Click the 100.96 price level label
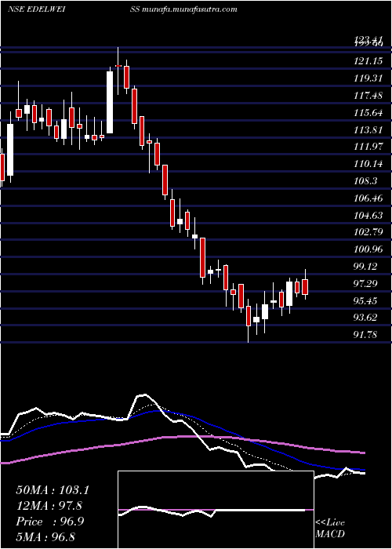 [x=368, y=249]
